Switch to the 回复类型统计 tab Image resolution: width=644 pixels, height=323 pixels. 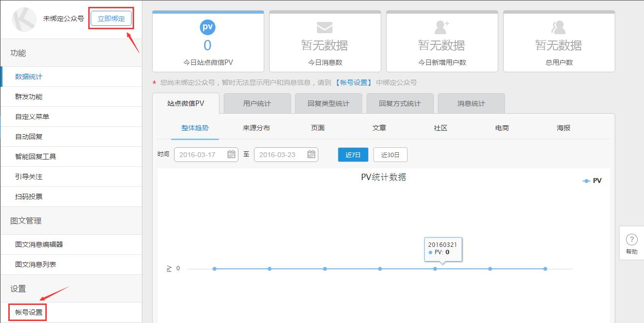(x=328, y=103)
